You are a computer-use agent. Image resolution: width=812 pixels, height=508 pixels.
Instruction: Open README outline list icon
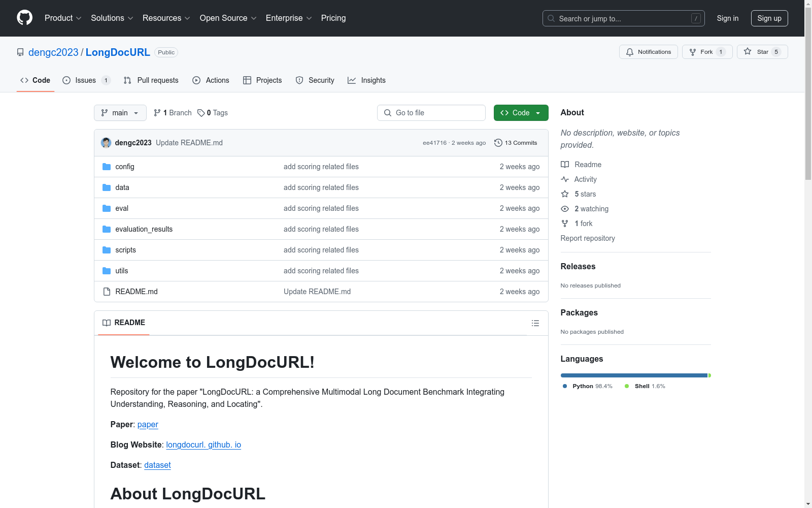click(x=535, y=323)
